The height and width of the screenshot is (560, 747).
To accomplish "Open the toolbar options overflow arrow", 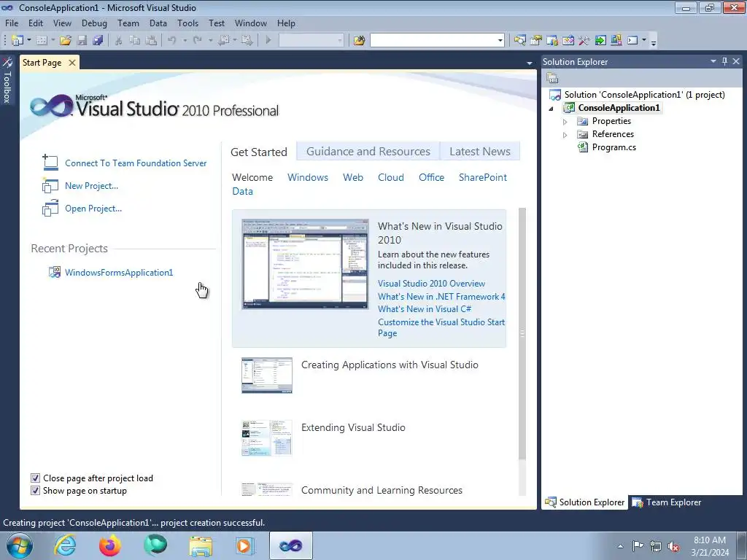I will 654,42.
